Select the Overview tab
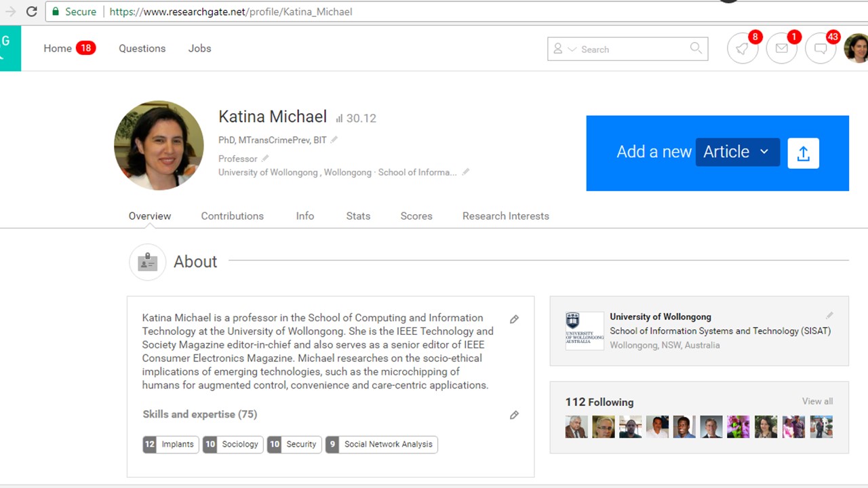The width and height of the screenshot is (868, 488). pos(150,216)
